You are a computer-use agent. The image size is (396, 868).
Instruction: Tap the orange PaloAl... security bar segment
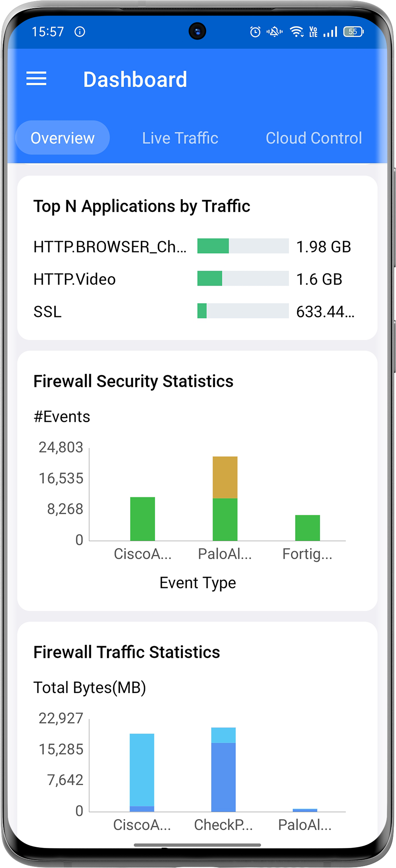(x=225, y=477)
